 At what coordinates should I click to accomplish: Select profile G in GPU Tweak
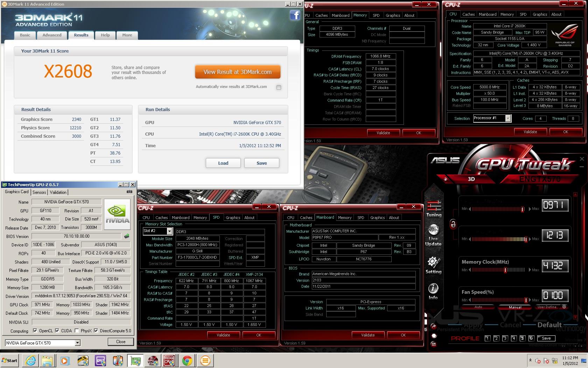point(531,338)
